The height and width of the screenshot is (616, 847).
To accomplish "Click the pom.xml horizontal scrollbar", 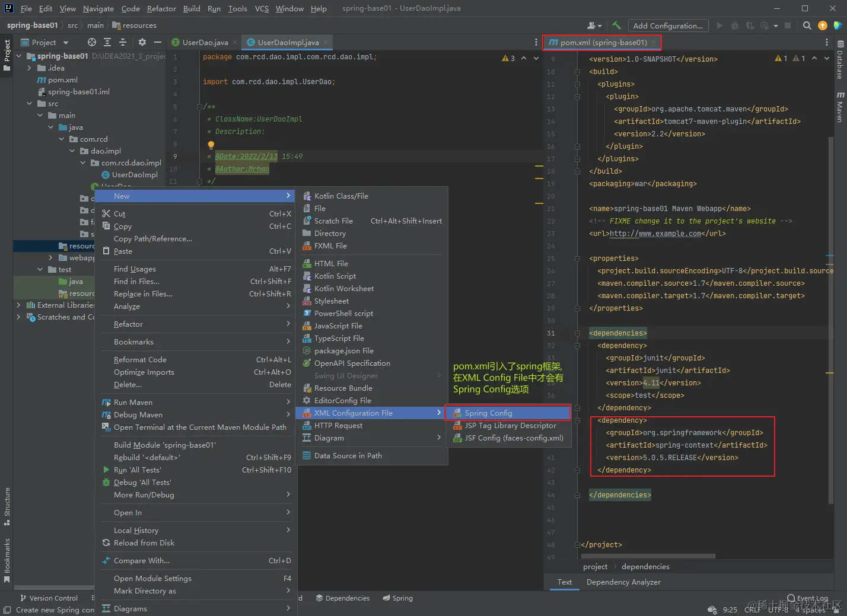I will click(x=648, y=556).
